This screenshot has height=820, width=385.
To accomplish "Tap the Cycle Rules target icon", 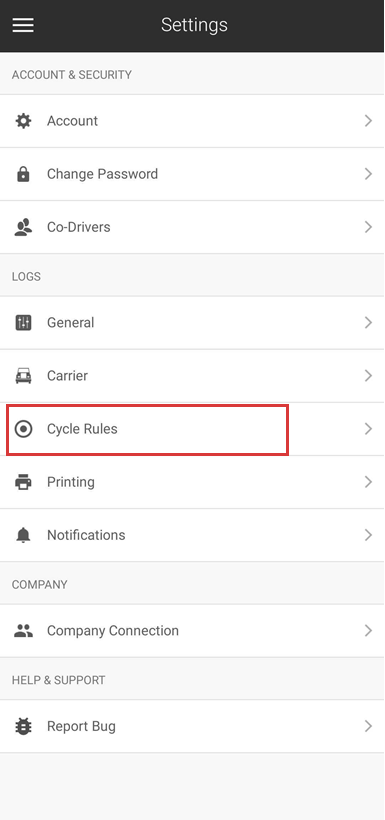I will coord(23,429).
